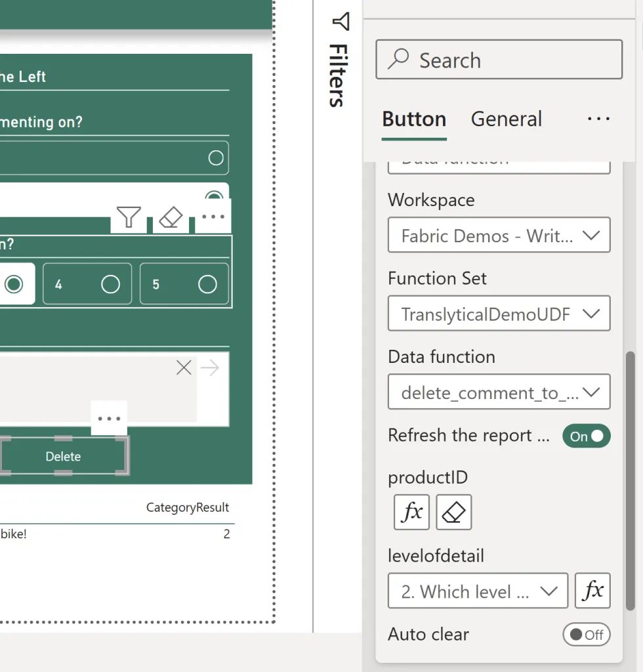Select the first slicer radio option
Screen dimensions: 643x672
pyautogui.click(x=215, y=157)
